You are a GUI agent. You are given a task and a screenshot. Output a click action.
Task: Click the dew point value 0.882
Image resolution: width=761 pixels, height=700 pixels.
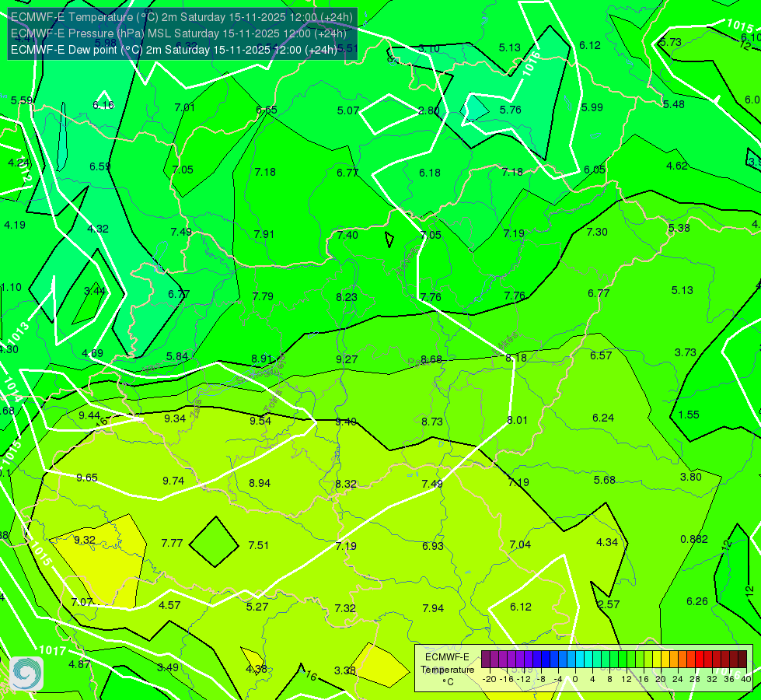coord(694,539)
